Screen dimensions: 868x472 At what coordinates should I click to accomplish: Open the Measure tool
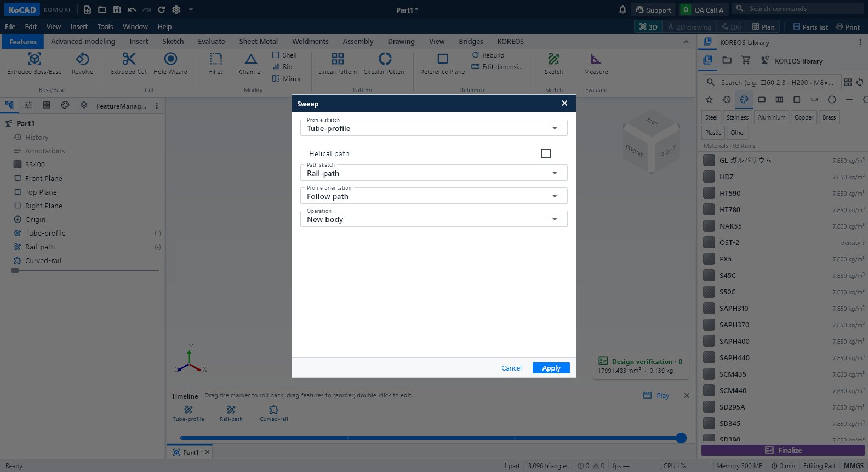[x=596, y=64]
